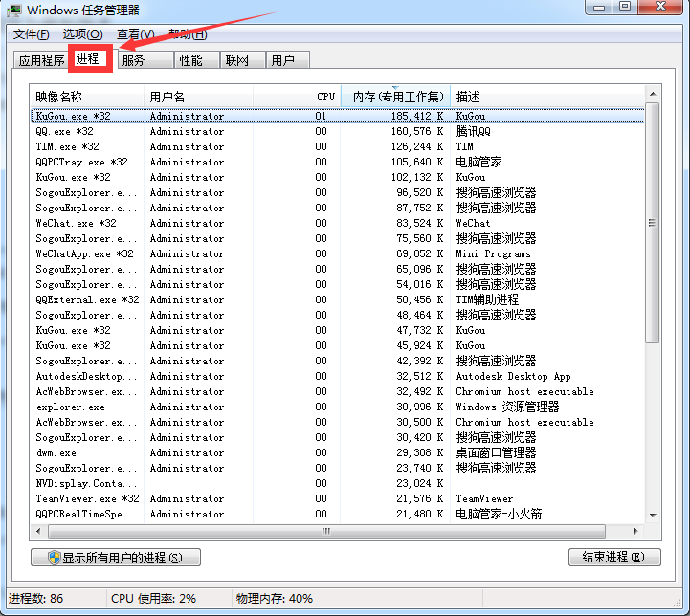Click SogouExplorer row using 87,752 K

coord(338,208)
